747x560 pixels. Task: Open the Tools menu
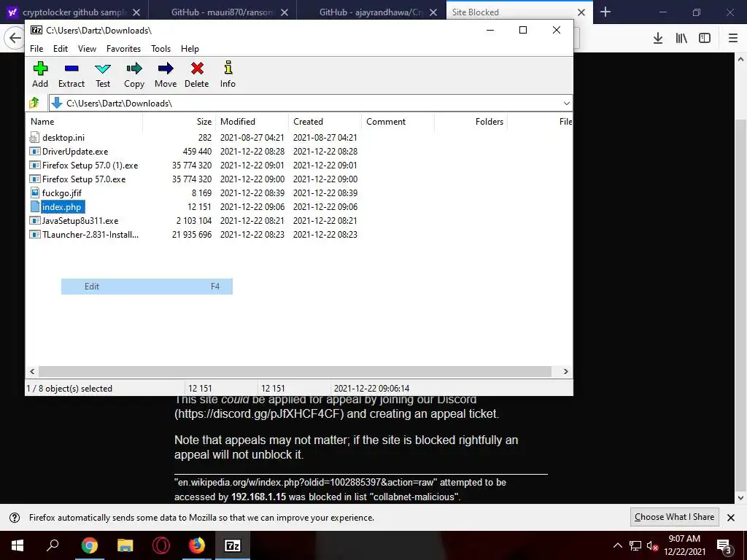click(x=160, y=49)
